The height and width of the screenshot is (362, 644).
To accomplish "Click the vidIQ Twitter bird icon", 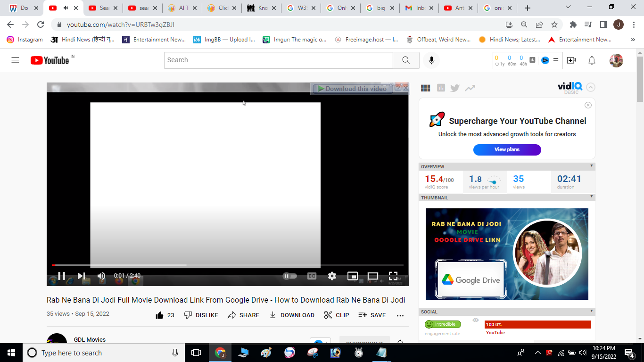I will (x=455, y=88).
